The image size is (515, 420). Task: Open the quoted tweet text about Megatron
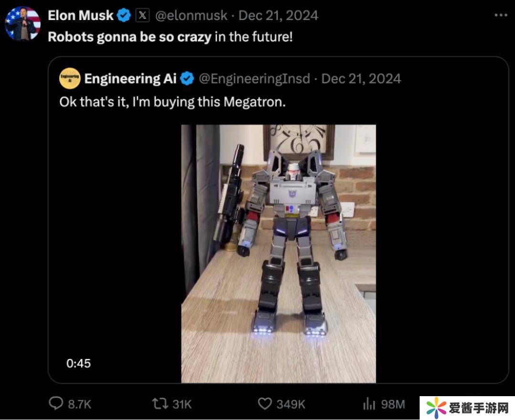pyautogui.click(x=172, y=102)
